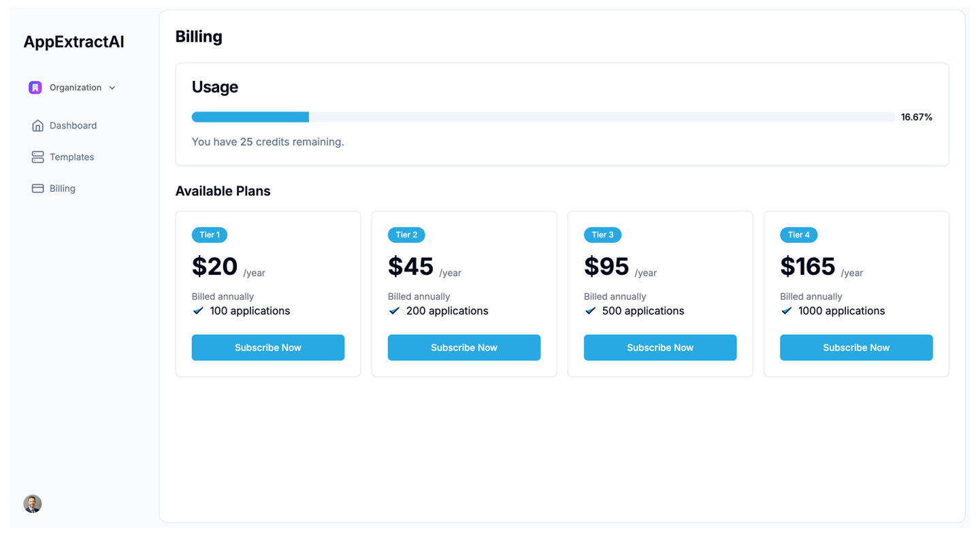The width and height of the screenshot is (980, 551).
Task: Click checkmark beside 100 applications
Action: tap(198, 311)
